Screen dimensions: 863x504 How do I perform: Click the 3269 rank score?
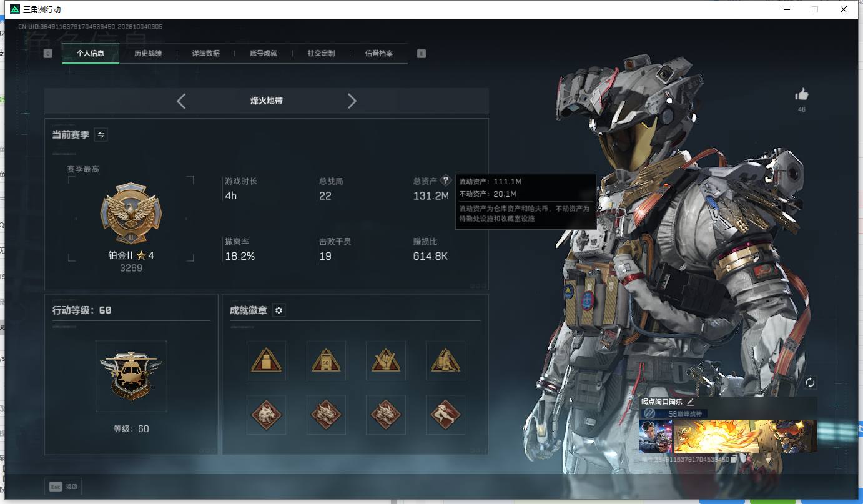pos(131,268)
